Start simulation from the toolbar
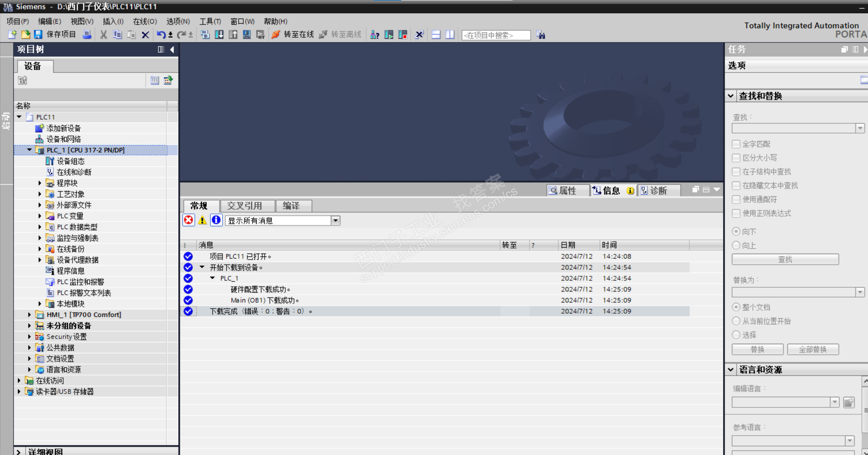The height and width of the screenshot is (455, 868). [x=247, y=35]
